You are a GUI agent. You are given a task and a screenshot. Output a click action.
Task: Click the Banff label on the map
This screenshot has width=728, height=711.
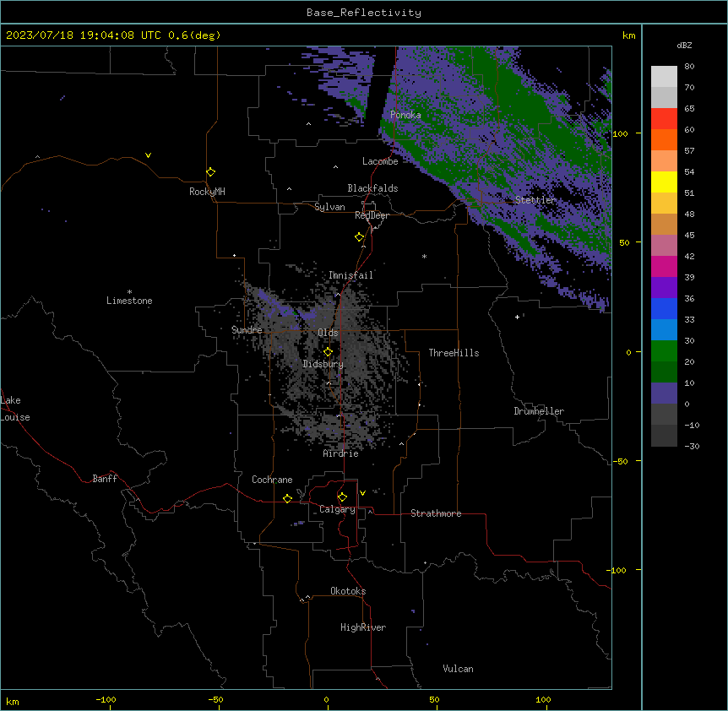(105, 479)
